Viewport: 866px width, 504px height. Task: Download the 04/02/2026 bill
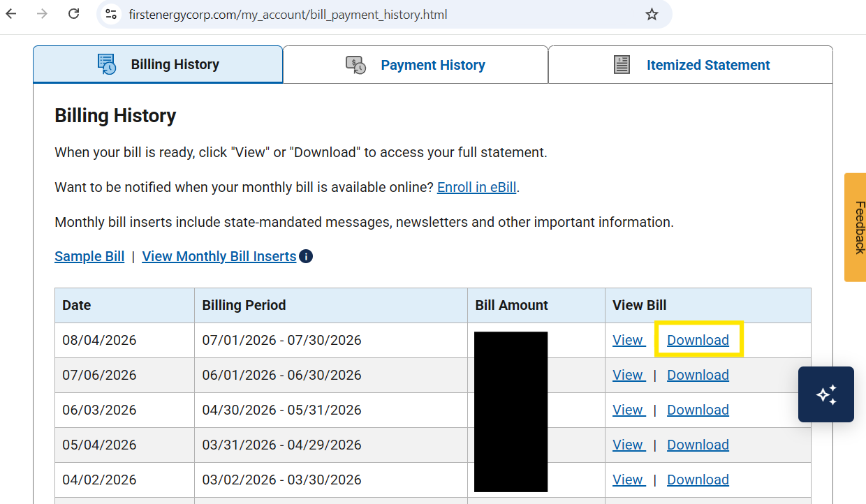pos(698,480)
